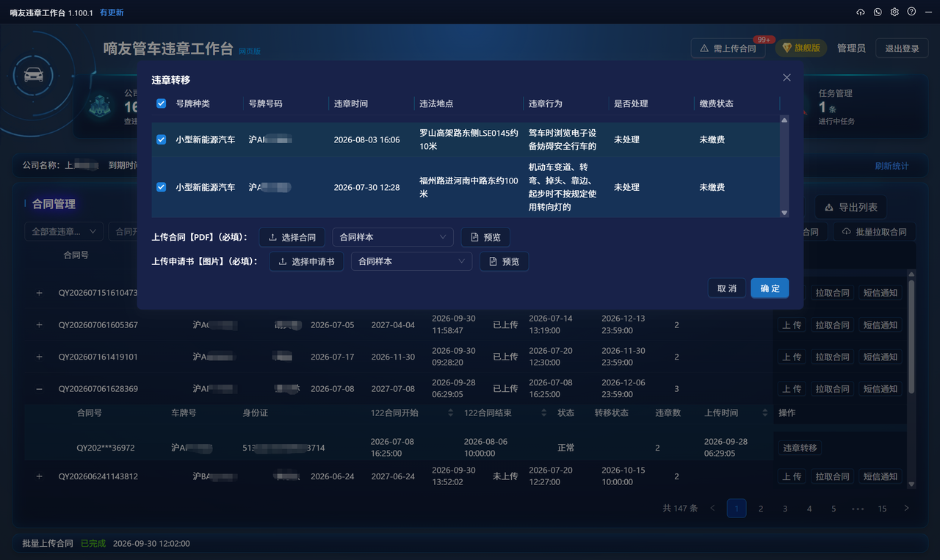Screen dimensions: 940x560
Task: Click 选择申请书 upload button
Action: [x=306, y=261]
